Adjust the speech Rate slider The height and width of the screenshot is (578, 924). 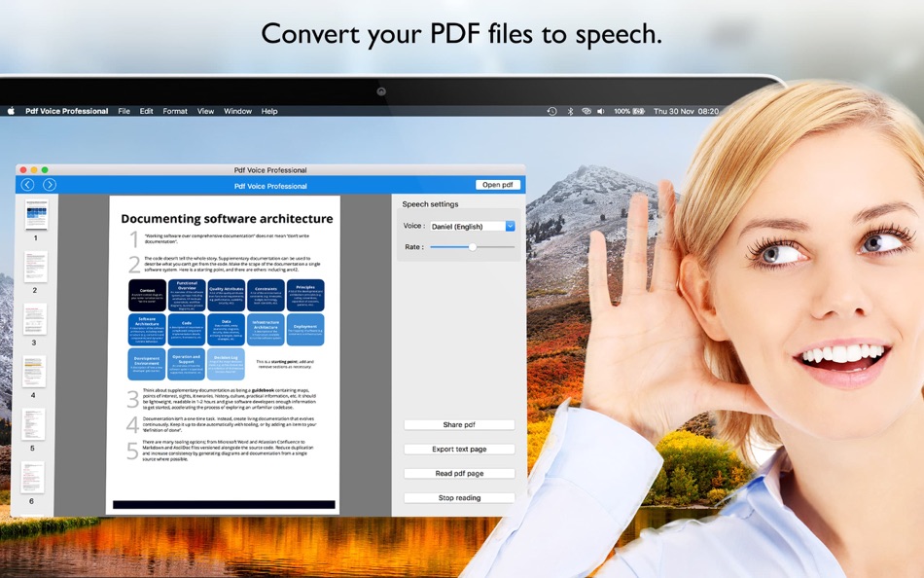tap(472, 247)
